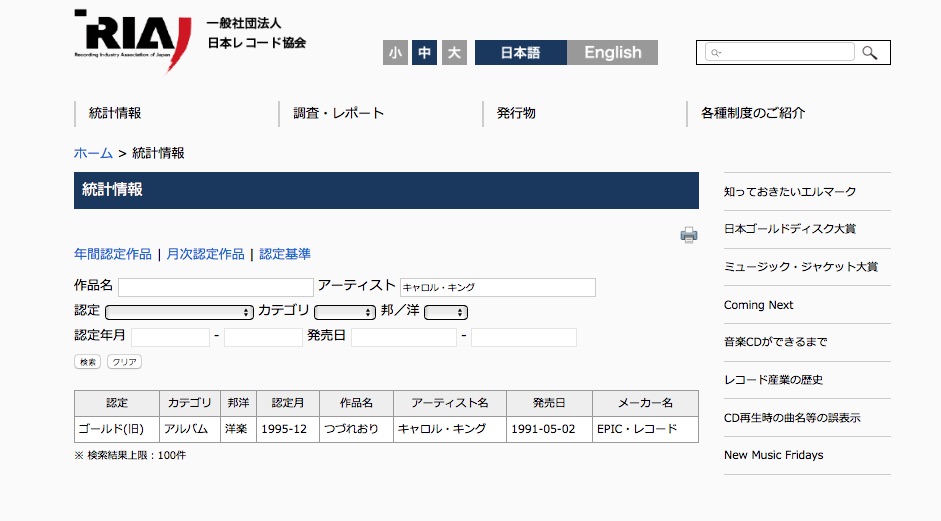Open 発行物 navigation menu

pyautogui.click(x=516, y=113)
